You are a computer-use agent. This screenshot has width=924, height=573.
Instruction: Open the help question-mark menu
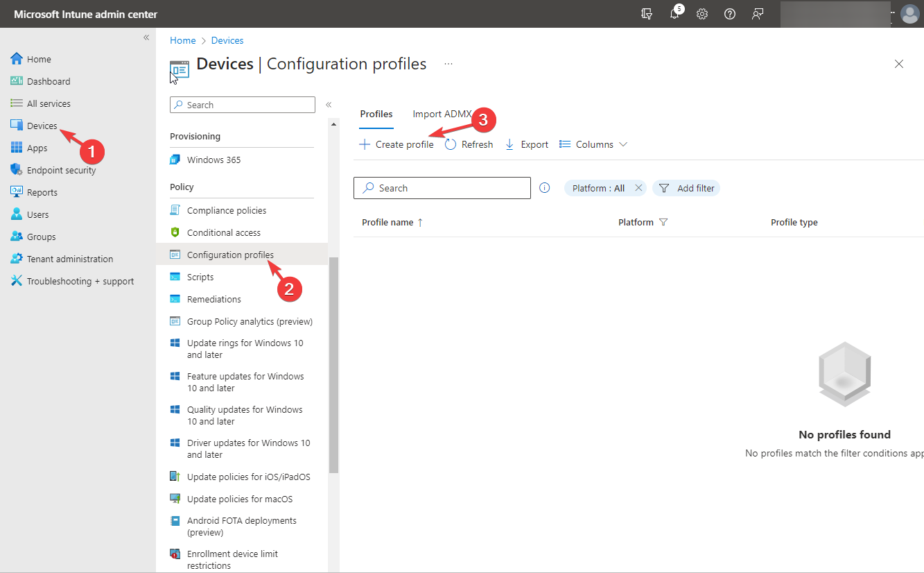(730, 14)
